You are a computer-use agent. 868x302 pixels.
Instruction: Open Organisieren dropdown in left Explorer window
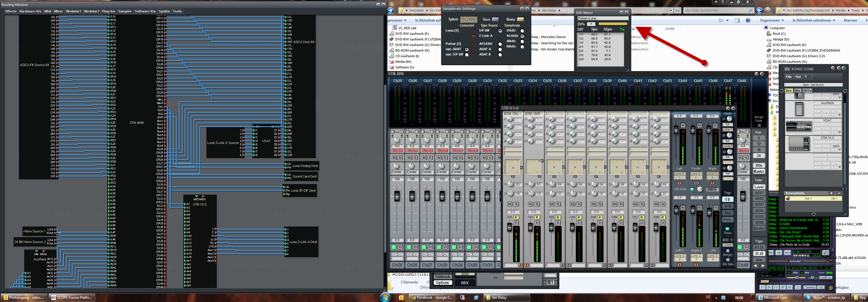tap(397, 20)
